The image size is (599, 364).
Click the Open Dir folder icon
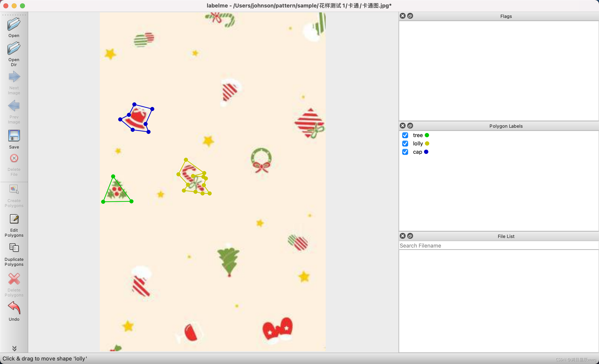pos(14,48)
